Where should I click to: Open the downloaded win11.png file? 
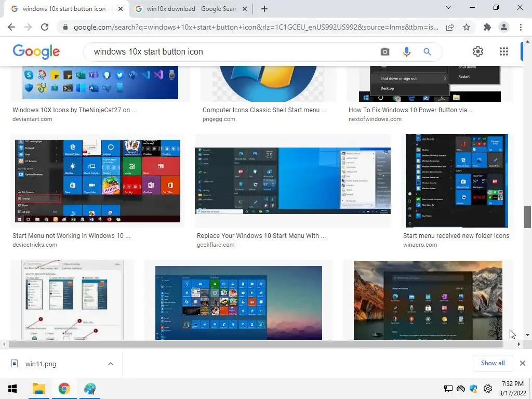coord(41,364)
